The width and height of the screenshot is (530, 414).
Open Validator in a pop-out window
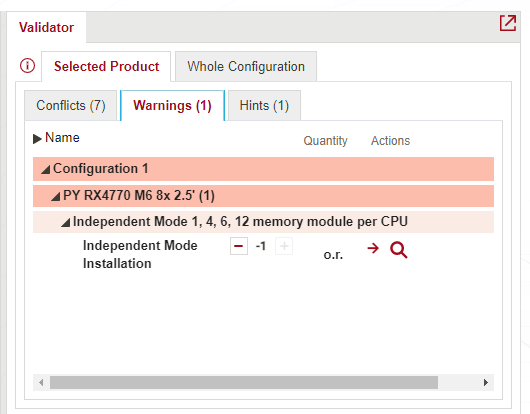[508, 23]
